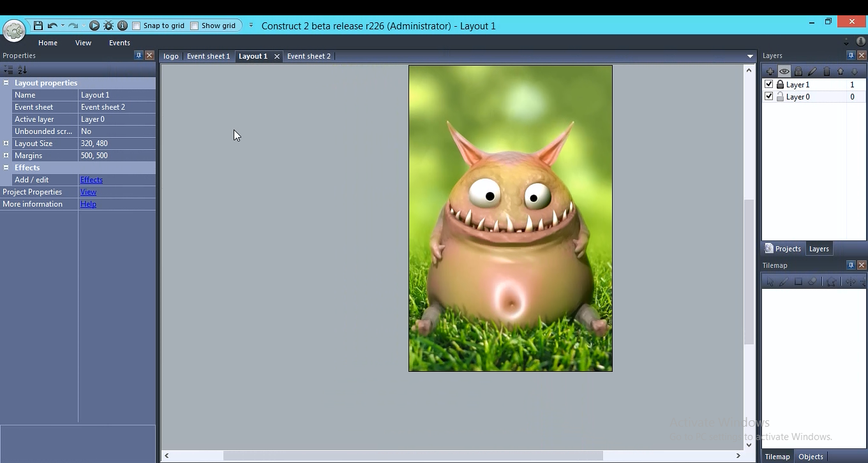
Task: Add a new layer with plus icon
Action: point(770,71)
